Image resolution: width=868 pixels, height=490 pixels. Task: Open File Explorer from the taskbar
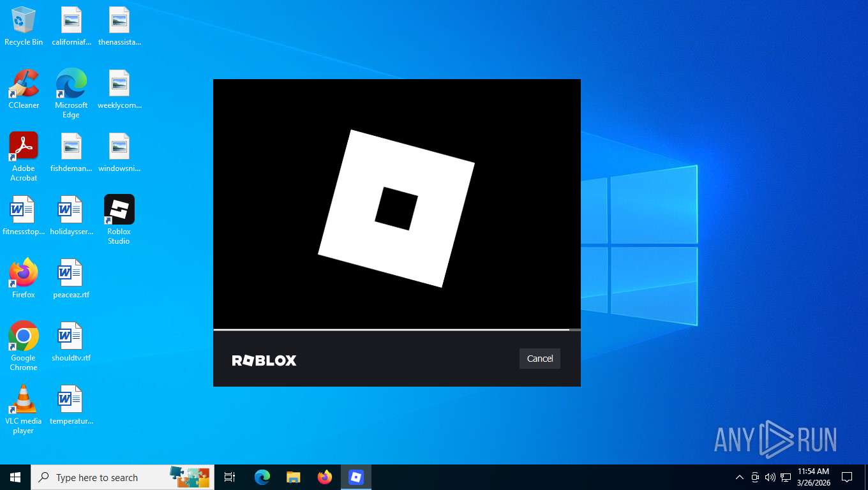pyautogui.click(x=294, y=477)
